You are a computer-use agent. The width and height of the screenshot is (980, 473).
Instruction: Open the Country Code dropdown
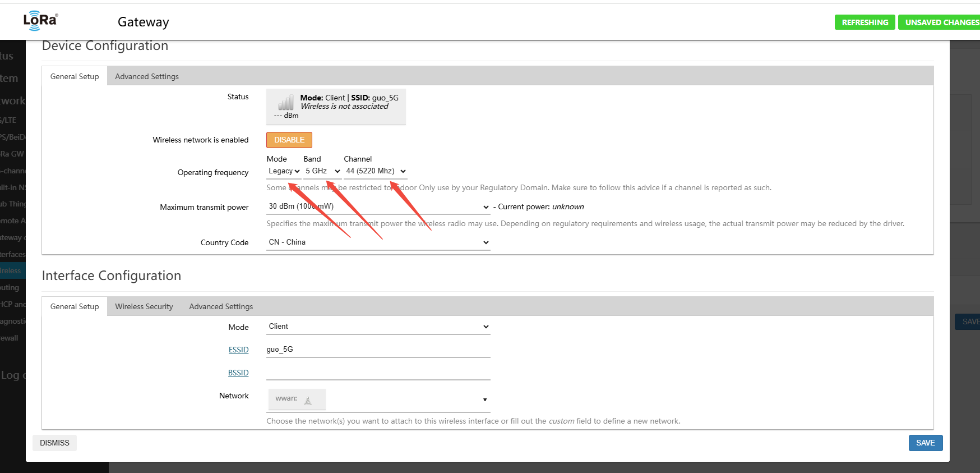point(378,242)
